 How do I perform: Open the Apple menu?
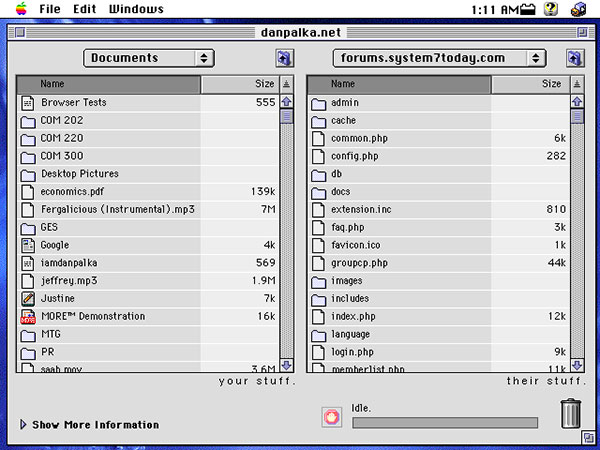pyautogui.click(x=19, y=9)
